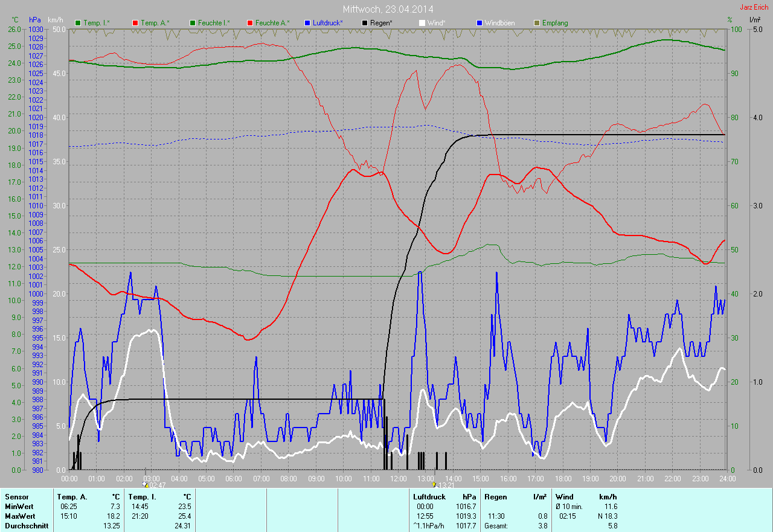773x532 pixels.
Task: Click the blue Luftdruck legend swatch
Action: 307,23
